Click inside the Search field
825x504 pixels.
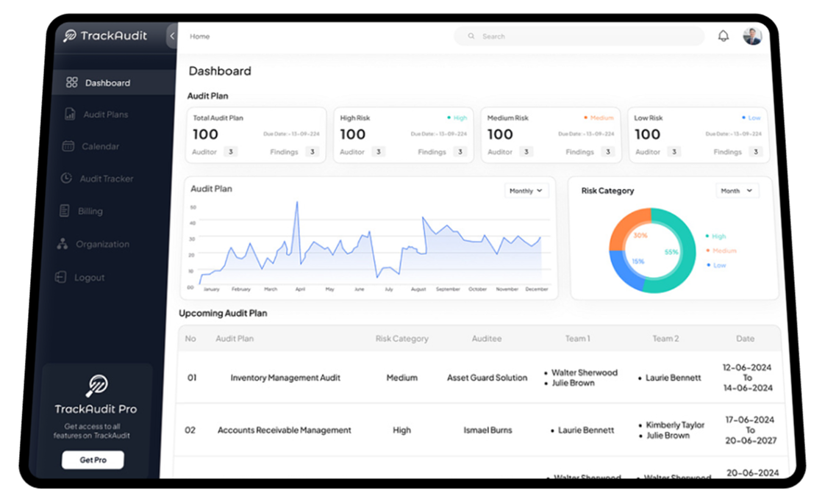[581, 36]
